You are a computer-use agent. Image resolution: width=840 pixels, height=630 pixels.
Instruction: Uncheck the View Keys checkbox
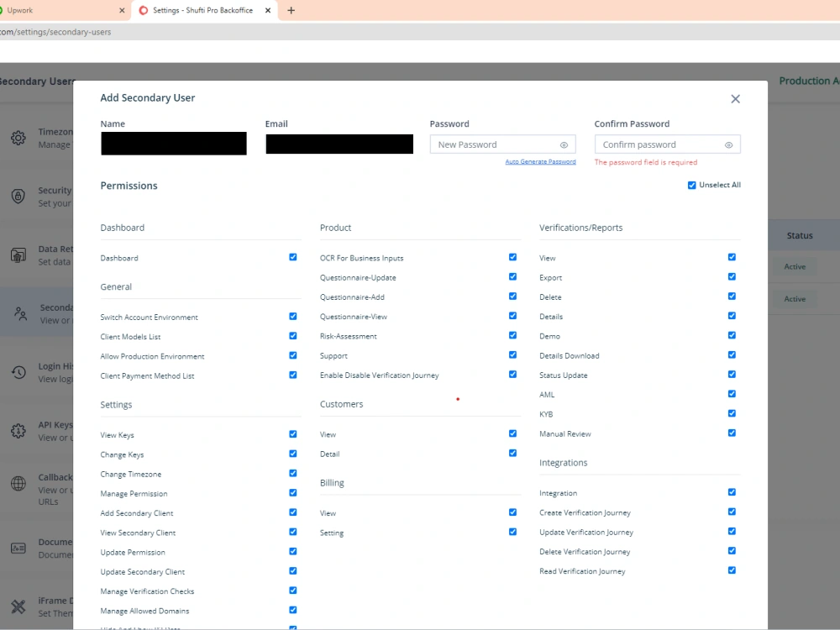point(293,434)
